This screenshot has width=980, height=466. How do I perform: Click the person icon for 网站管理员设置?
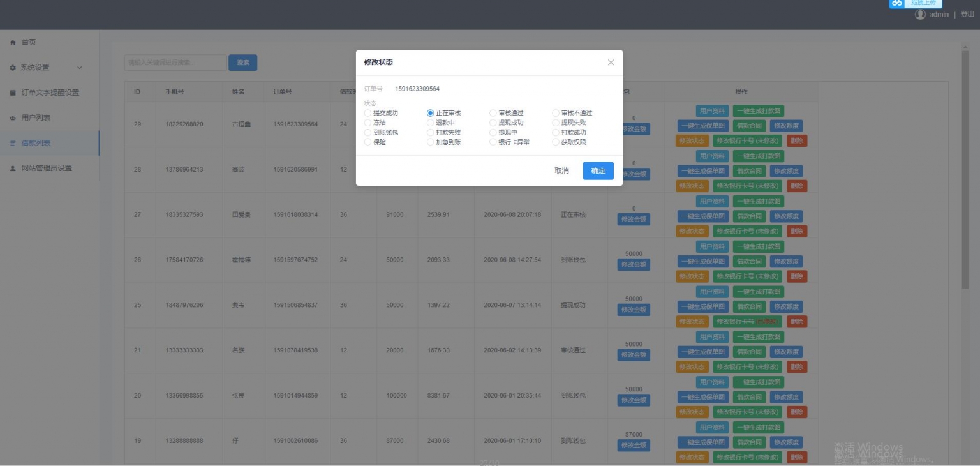(x=13, y=169)
